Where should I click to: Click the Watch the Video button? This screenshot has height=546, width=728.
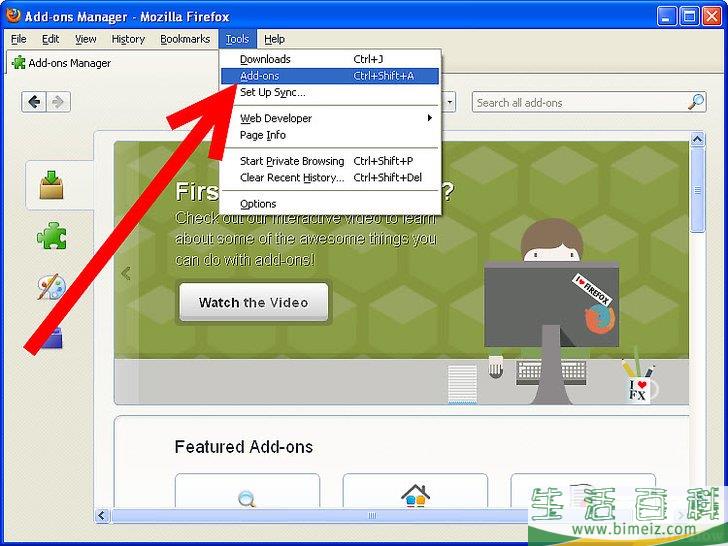coord(254,303)
